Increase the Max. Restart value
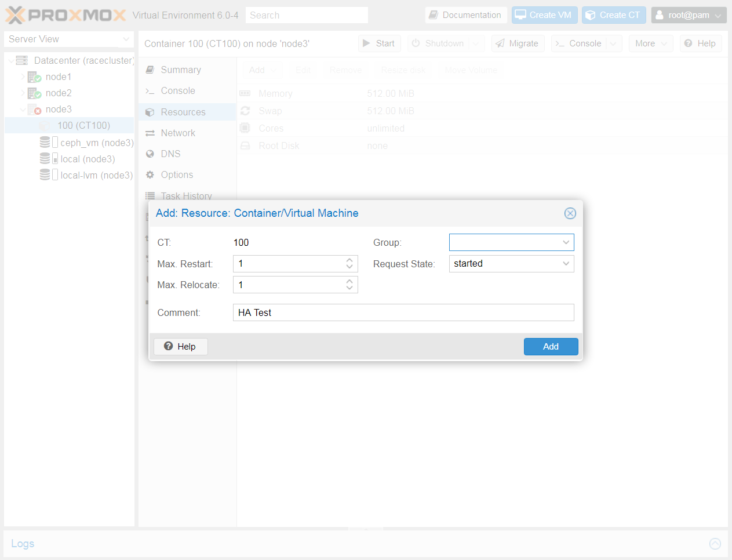 tap(349, 260)
